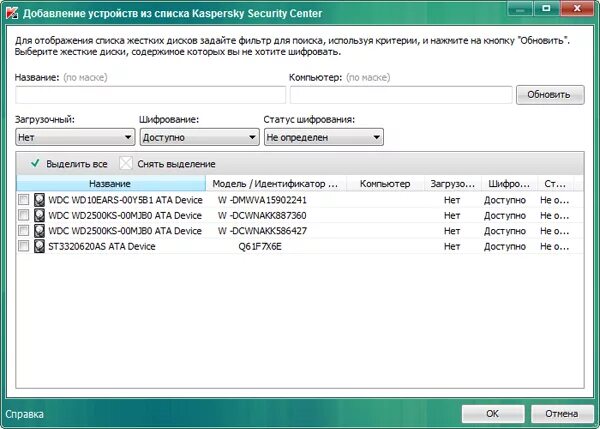Sort by the Название column header

tap(111, 184)
